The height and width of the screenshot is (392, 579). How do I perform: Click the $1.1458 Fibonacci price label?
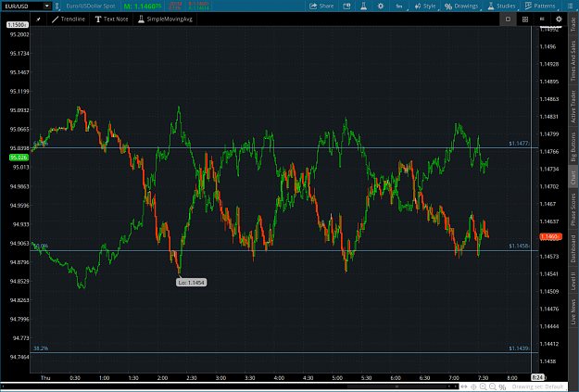point(519,246)
